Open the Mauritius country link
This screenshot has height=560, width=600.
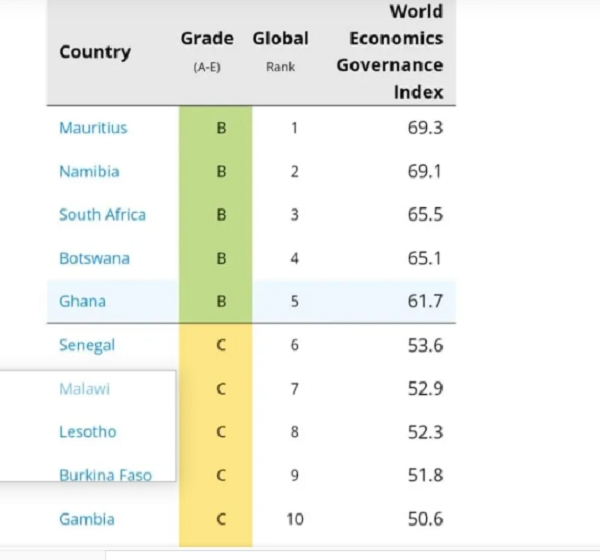[93, 128]
